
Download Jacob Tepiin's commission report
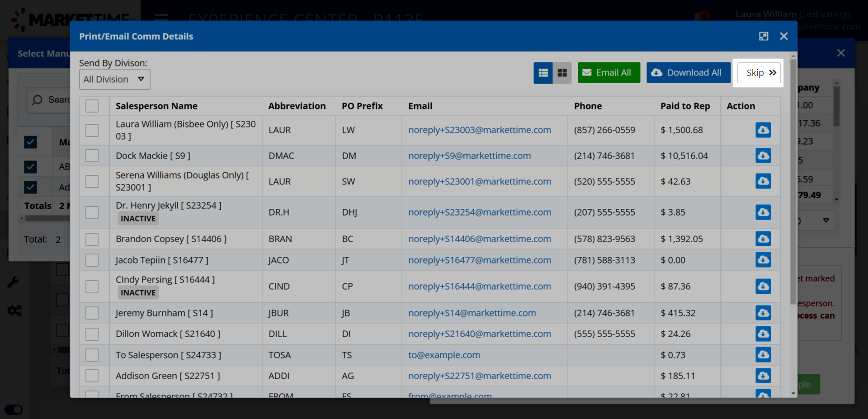[x=763, y=260]
